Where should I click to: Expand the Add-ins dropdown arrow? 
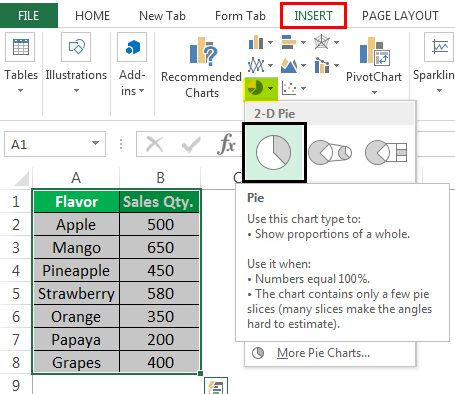[x=141, y=90]
